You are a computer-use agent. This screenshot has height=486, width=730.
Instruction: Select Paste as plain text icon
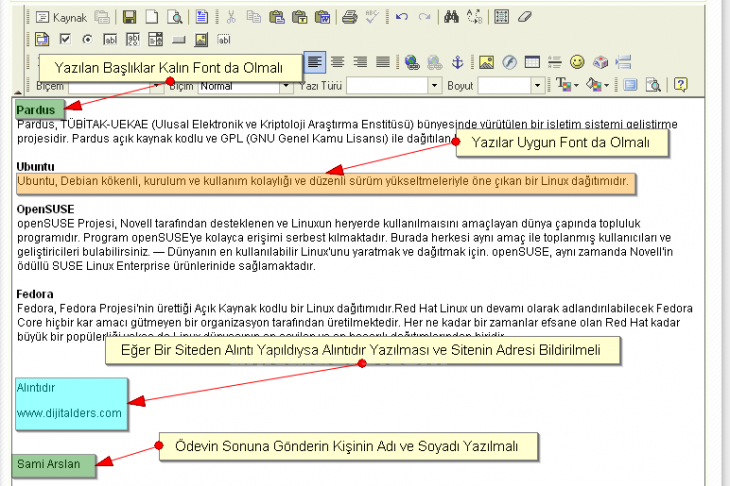(299, 17)
